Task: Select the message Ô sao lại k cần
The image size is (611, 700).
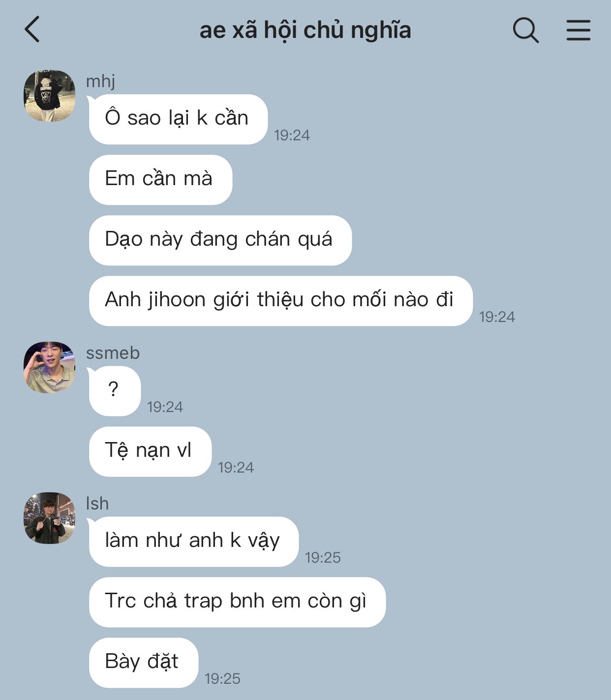Action: tap(178, 119)
